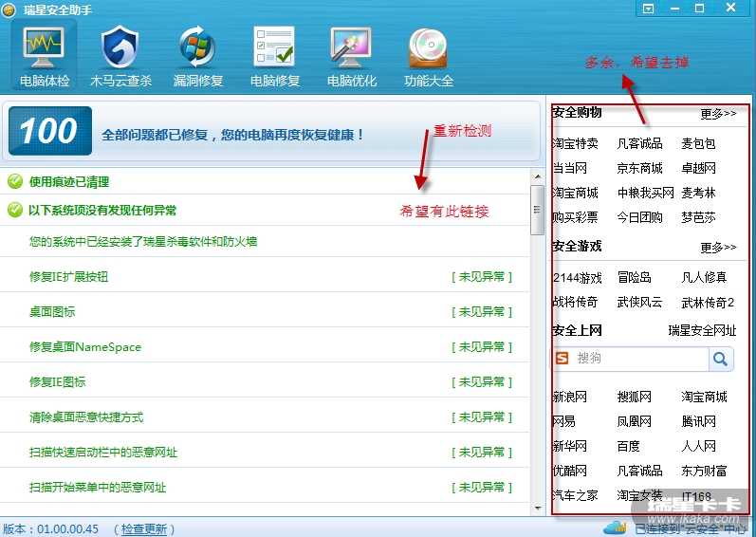756x537 pixels.
Task: Open the title bar dropdown menu button
Action: 649,9
